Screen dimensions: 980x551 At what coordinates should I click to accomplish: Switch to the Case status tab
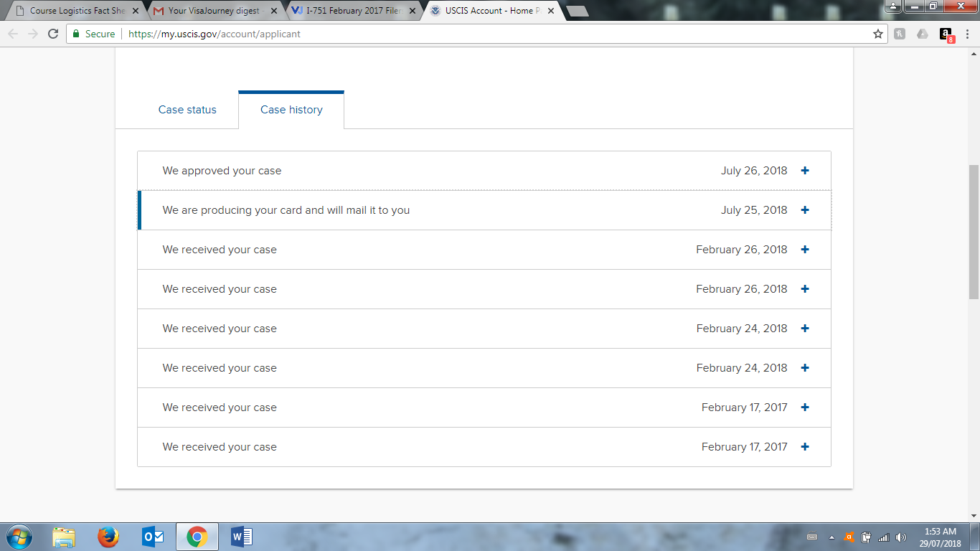(187, 110)
